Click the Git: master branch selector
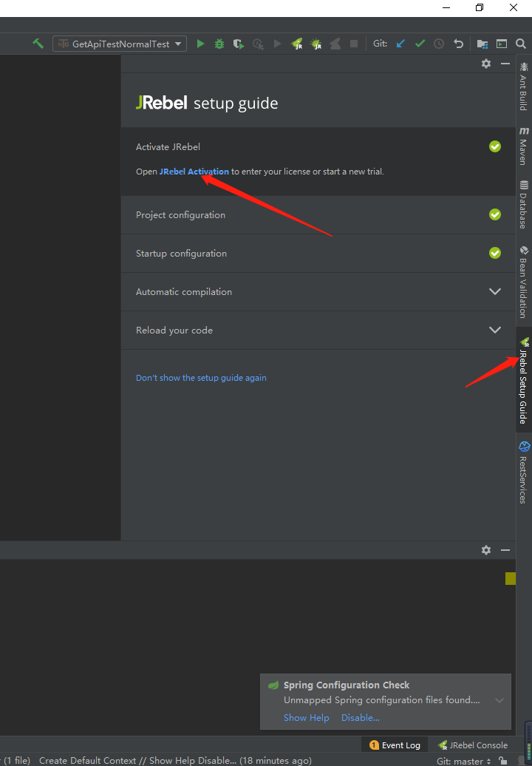 pyautogui.click(x=464, y=761)
